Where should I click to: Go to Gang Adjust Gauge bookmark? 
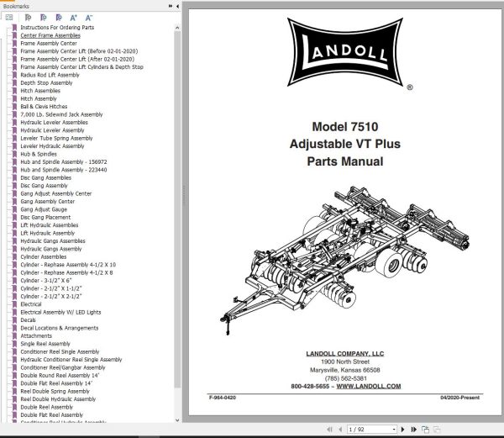[x=44, y=209]
